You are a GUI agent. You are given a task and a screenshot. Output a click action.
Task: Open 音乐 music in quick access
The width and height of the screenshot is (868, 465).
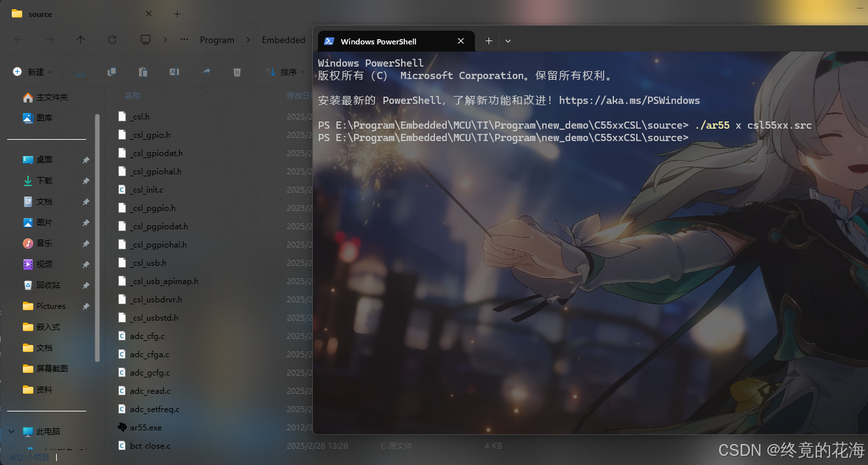38,243
